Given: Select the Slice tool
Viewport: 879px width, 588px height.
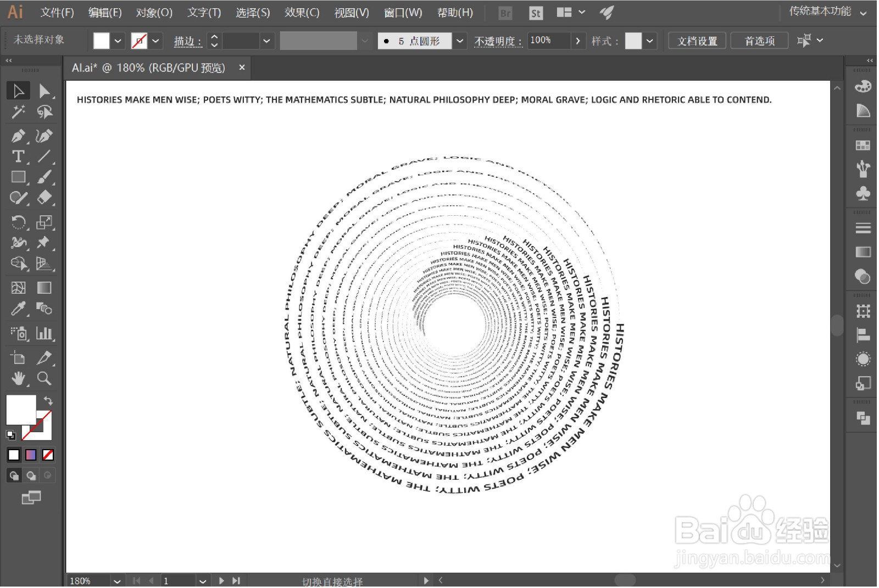Looking at the screenshot, I should click(x=44, y=358).
